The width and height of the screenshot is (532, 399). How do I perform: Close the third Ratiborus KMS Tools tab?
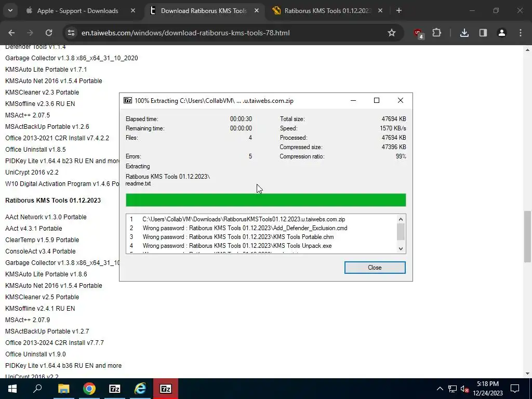380,11
